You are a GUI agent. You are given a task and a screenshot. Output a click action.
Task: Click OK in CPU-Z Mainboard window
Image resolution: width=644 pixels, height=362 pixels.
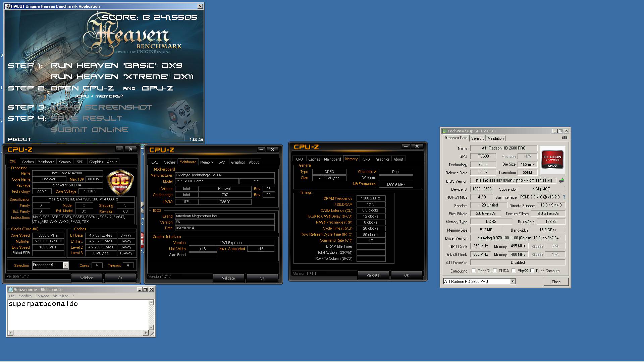click(x=262, y=278)
